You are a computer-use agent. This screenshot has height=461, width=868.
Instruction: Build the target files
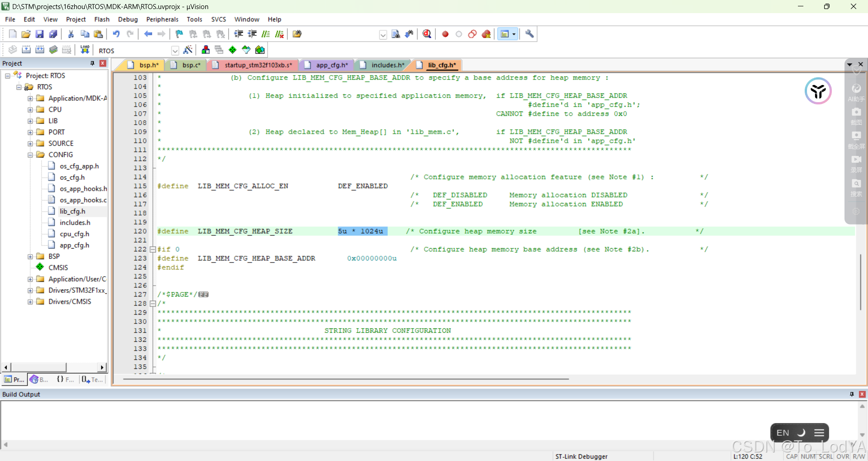pyautogui.click(x=26, y=50)
